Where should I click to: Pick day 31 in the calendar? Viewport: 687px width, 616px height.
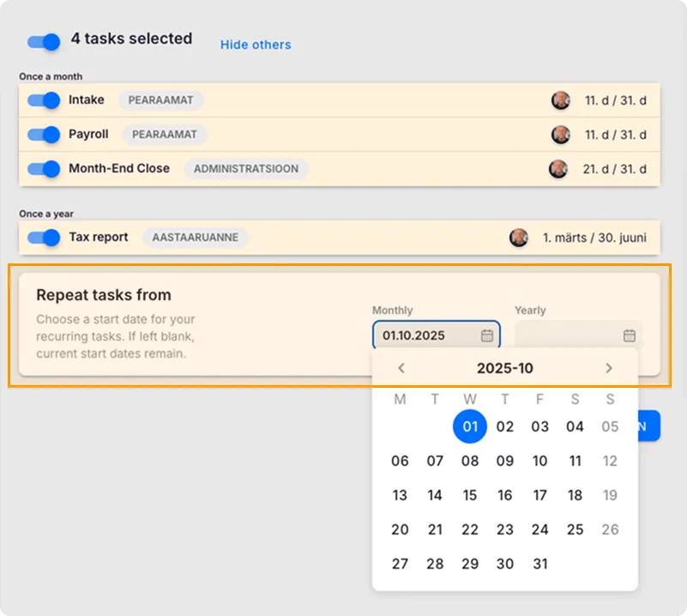(x=539, y=564)
